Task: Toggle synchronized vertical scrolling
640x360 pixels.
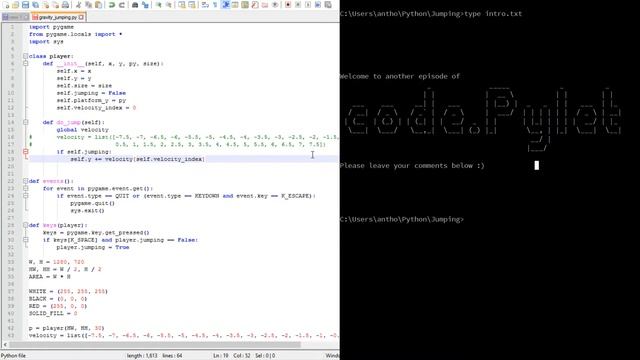Action: coord(182,5)
